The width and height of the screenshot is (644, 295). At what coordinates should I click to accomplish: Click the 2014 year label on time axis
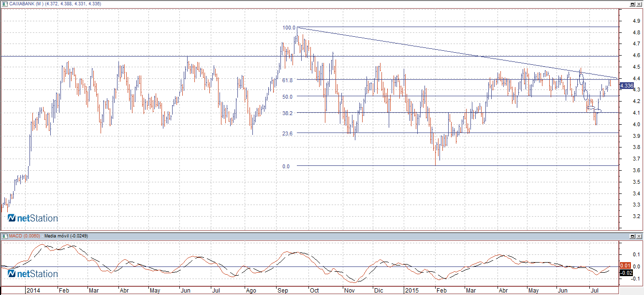click(33, 291)
